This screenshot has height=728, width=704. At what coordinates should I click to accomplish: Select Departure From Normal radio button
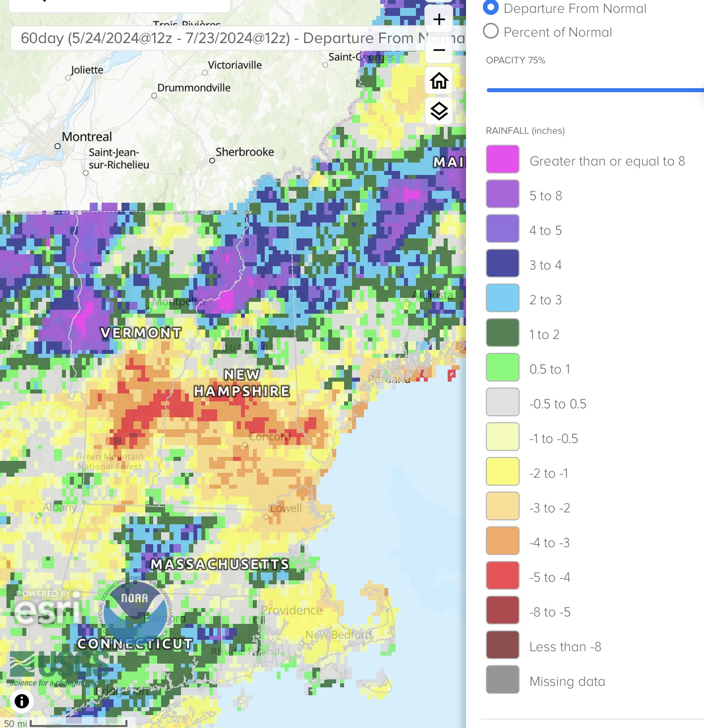(491, 7)
